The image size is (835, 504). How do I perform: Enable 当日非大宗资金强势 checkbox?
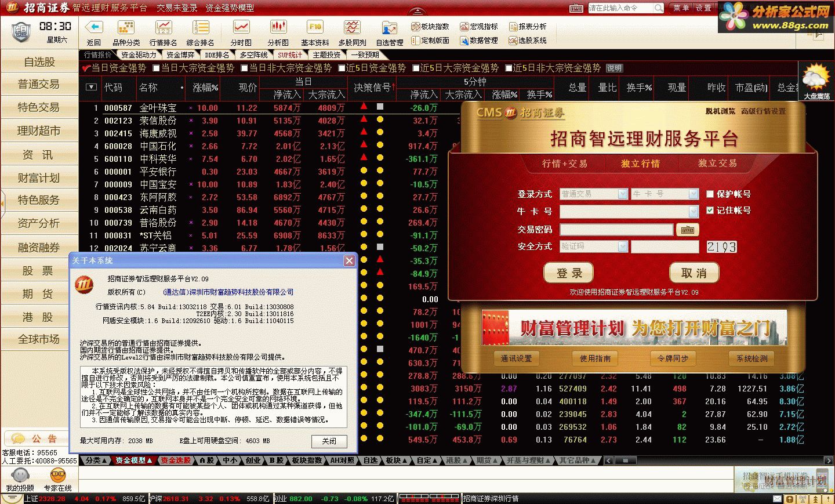[244, 68]
